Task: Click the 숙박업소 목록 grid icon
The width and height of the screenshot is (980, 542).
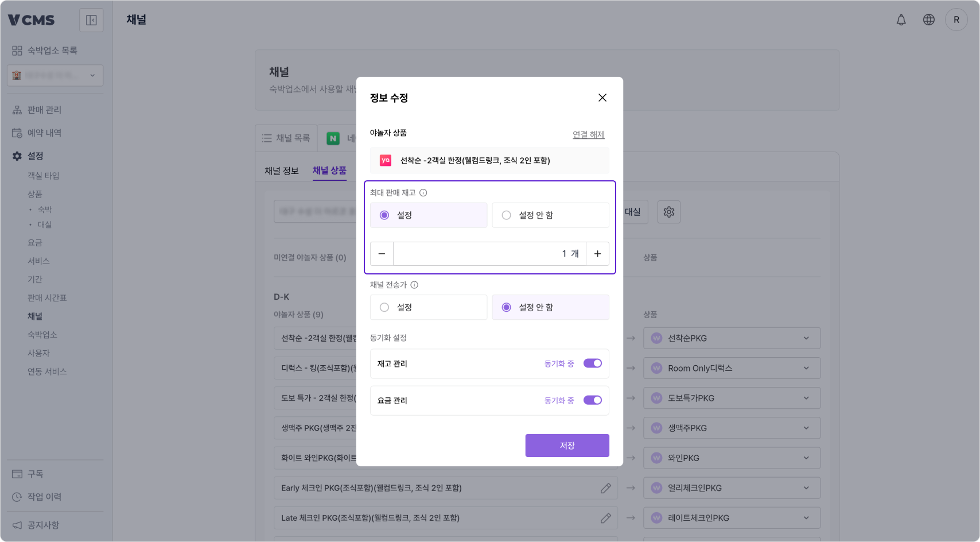Action: click(x=17, y=50)
